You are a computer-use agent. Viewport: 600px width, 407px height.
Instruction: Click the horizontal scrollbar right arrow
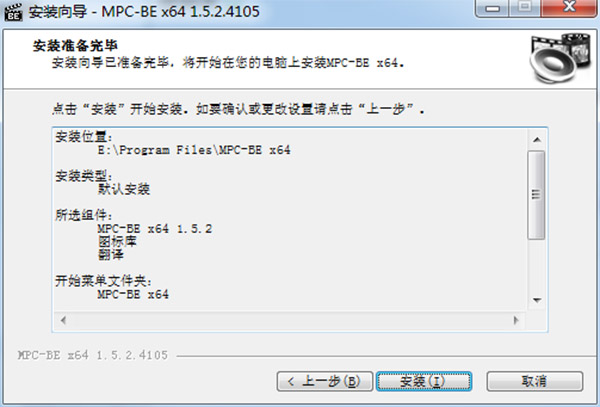[516, 320]
